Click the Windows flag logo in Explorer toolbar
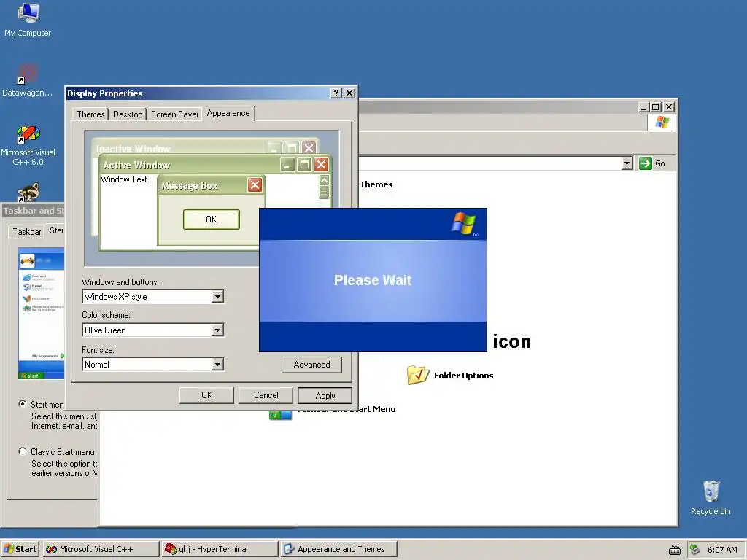This screenshot has height=560, width=747. [x=662, y=122]
